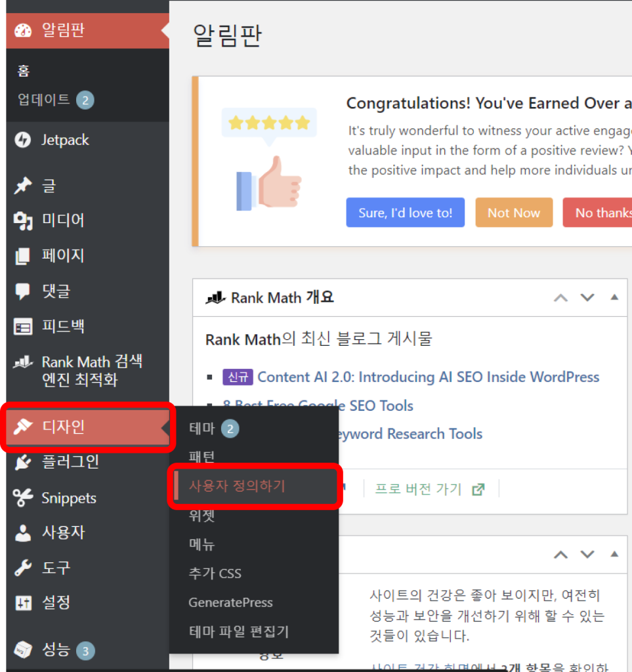Click the Jetpack lightning bolt icon
632x672 pixels.
(23, 140)
